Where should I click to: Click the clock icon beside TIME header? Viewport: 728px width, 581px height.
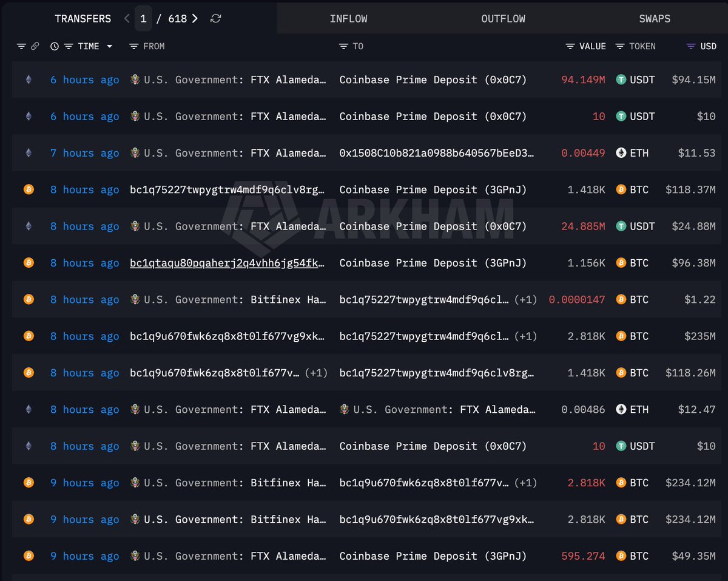click(55, 46)
